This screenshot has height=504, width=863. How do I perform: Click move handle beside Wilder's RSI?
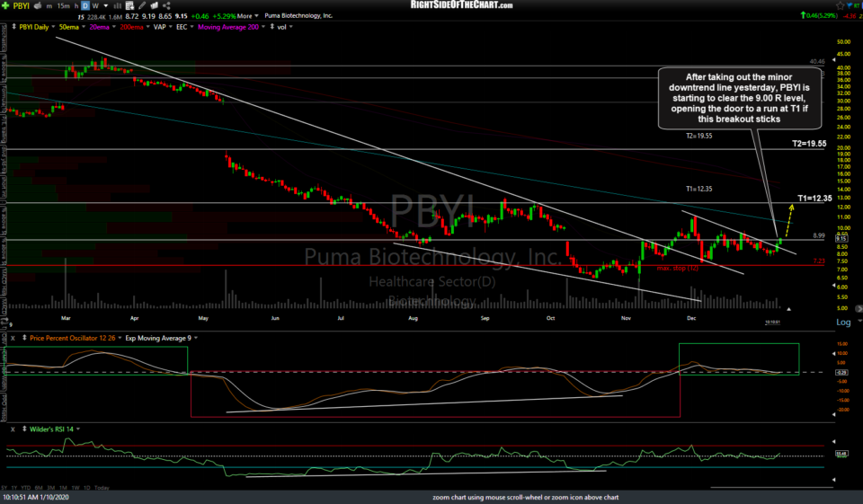tap(24, 429)
